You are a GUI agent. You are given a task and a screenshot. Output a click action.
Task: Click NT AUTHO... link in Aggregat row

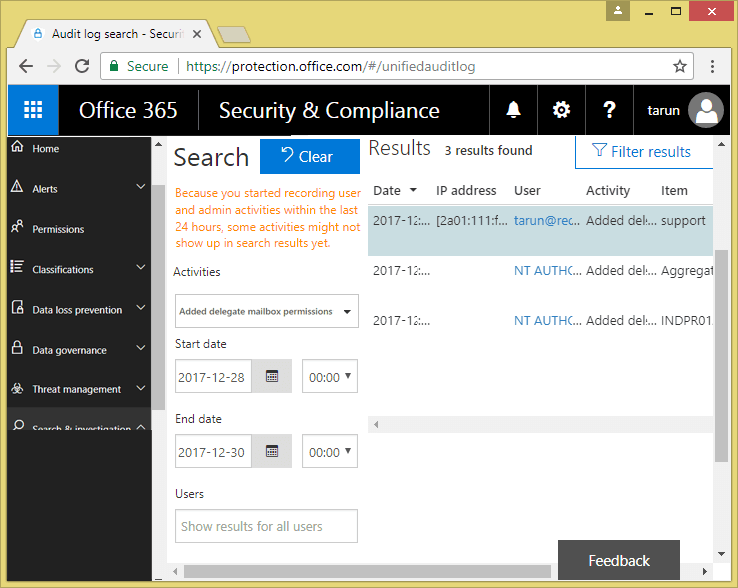pyautogui.click(x=547, y=270)
